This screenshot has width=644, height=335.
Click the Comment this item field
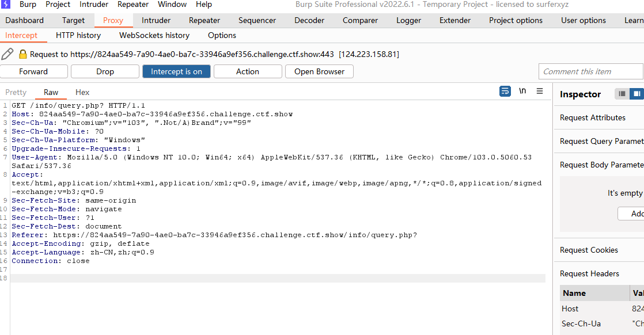591,71
